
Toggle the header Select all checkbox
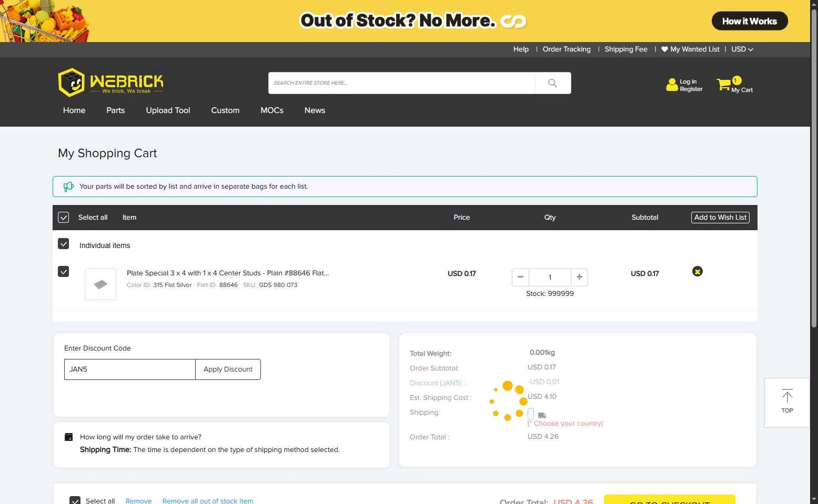tap(63, 218)
